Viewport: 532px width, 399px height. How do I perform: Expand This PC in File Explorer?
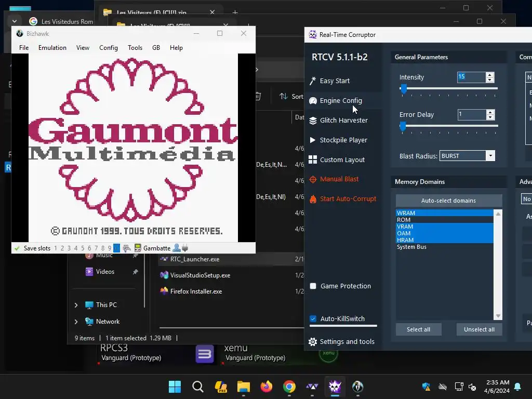click(76, 305)
